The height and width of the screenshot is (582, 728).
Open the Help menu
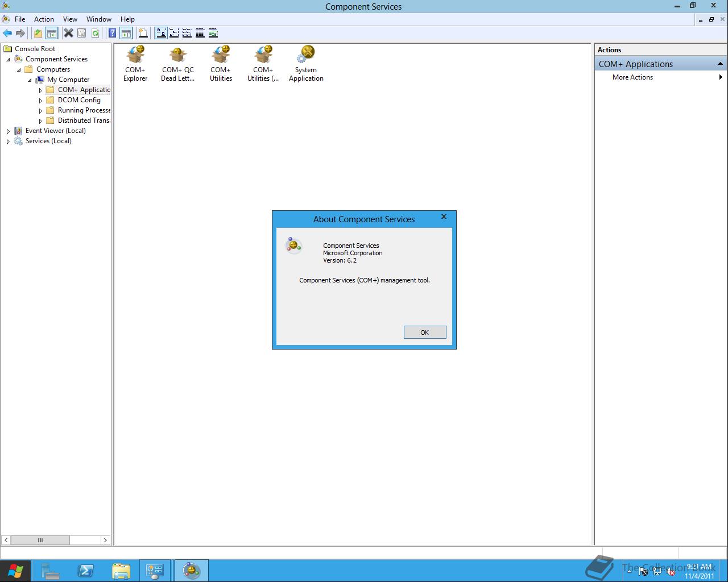(x=127, y=19)
